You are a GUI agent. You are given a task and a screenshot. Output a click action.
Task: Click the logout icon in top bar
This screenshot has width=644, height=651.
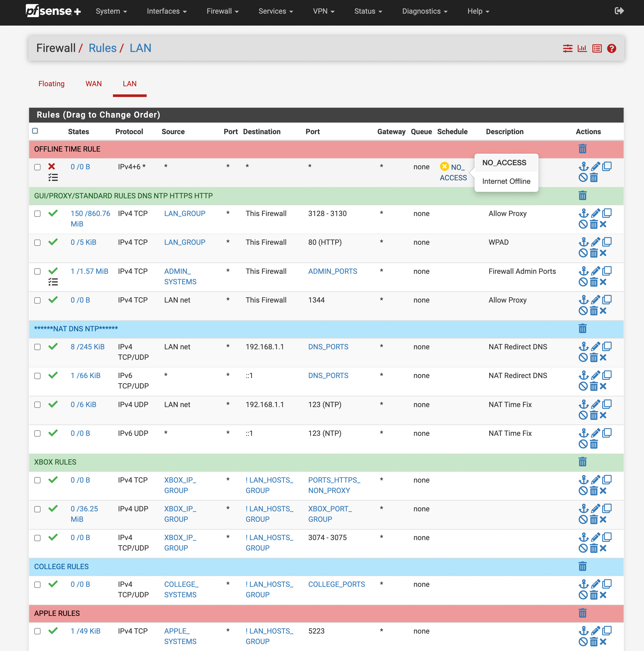click(619, 11)
